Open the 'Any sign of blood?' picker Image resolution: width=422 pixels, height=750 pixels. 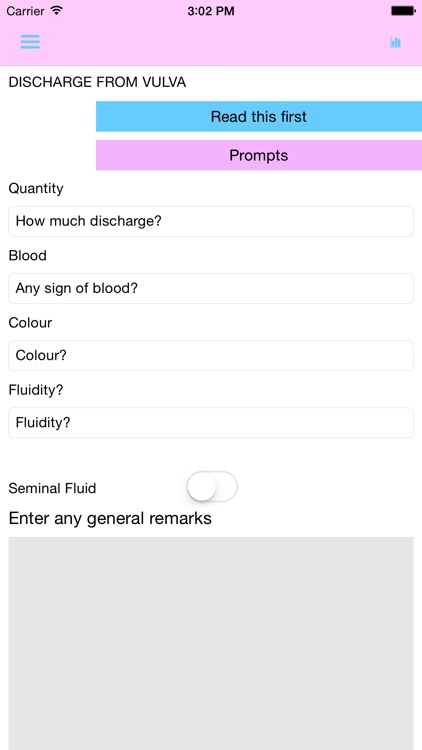(211, 288)
